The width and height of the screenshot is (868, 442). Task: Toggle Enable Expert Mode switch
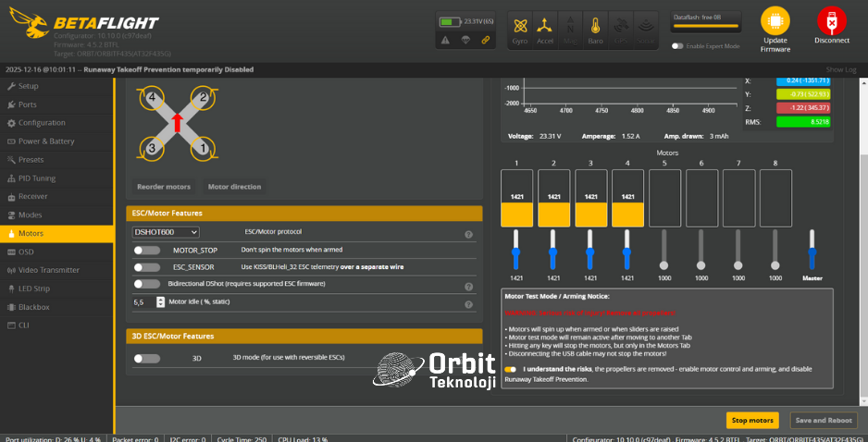[678, 45]
